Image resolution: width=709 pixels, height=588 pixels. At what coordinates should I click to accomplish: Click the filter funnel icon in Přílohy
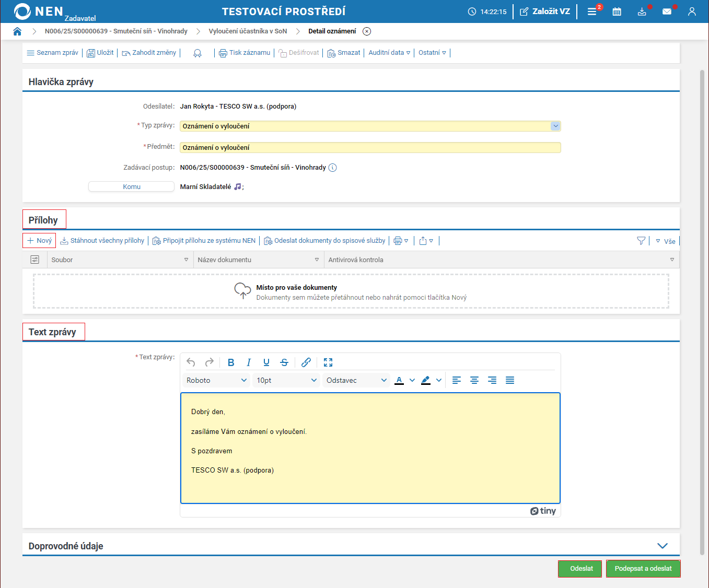[641, 241]
